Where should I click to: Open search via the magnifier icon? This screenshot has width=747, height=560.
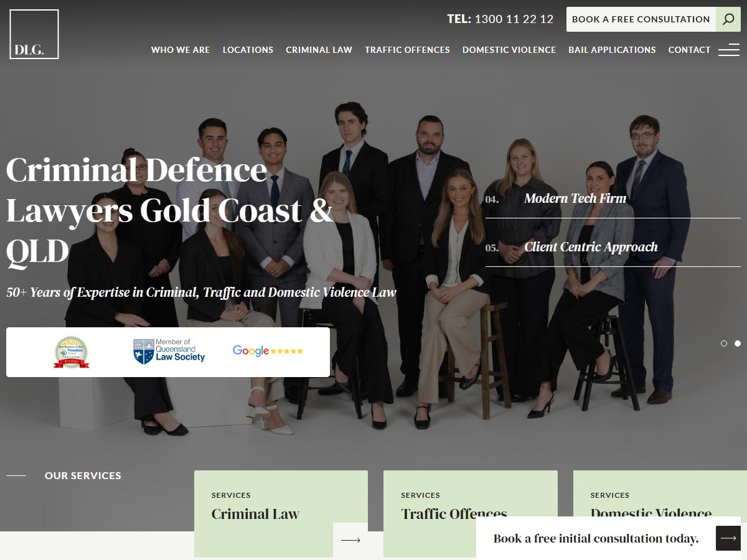(x=728, y=19)
